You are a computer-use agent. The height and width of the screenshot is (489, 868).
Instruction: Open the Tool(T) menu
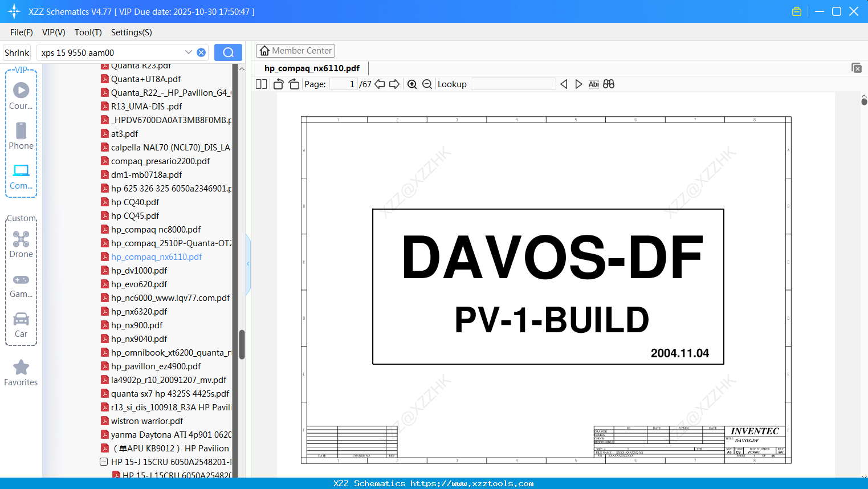[88, 32]
